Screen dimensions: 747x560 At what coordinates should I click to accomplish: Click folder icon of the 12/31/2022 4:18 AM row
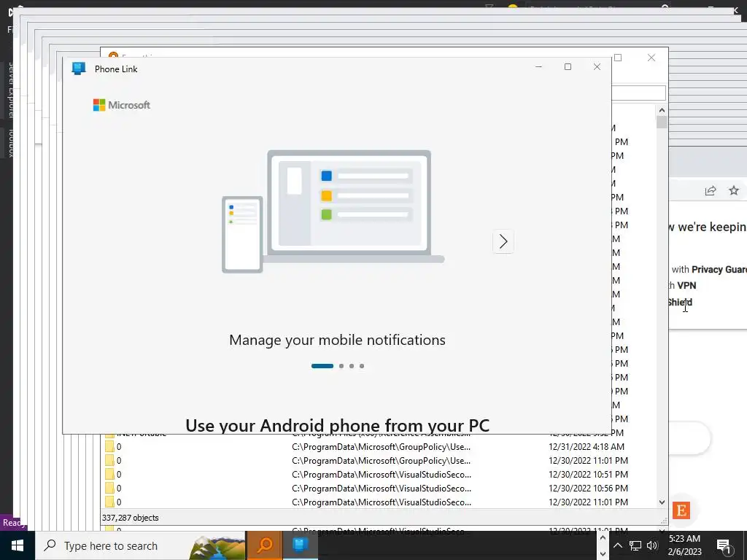pyautogui.click(x=109, y=447)
